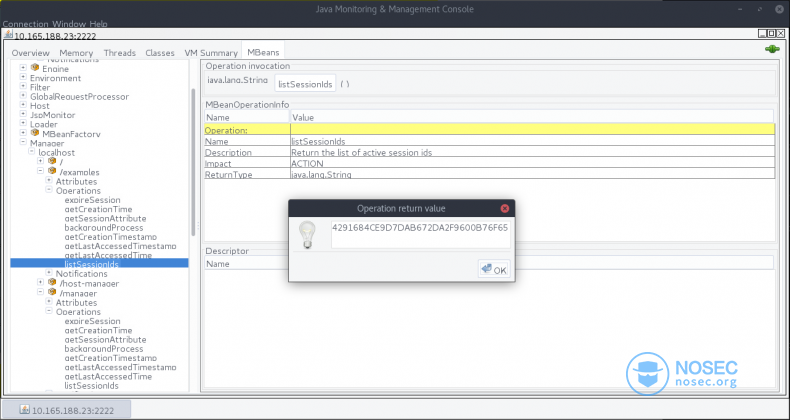Expand Attributes under /manager
Image resolution: width=790 pixels, height=420 pixels.
point(49,301)
